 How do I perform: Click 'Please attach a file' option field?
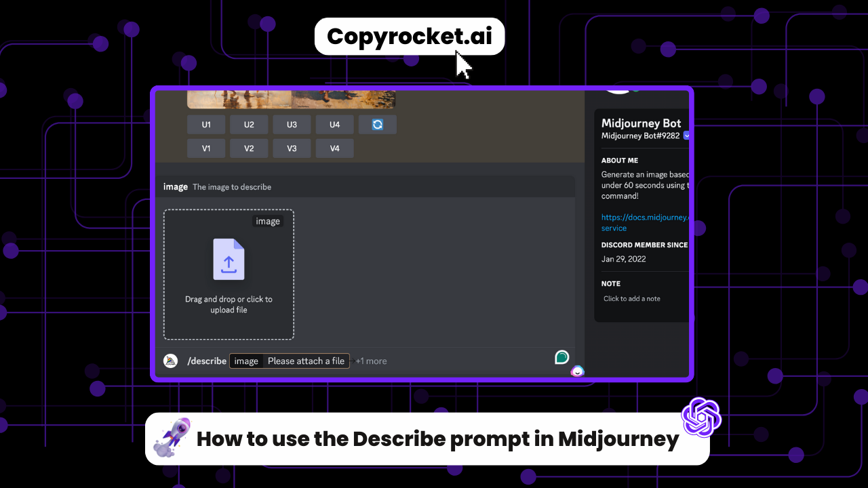[306, 361]
